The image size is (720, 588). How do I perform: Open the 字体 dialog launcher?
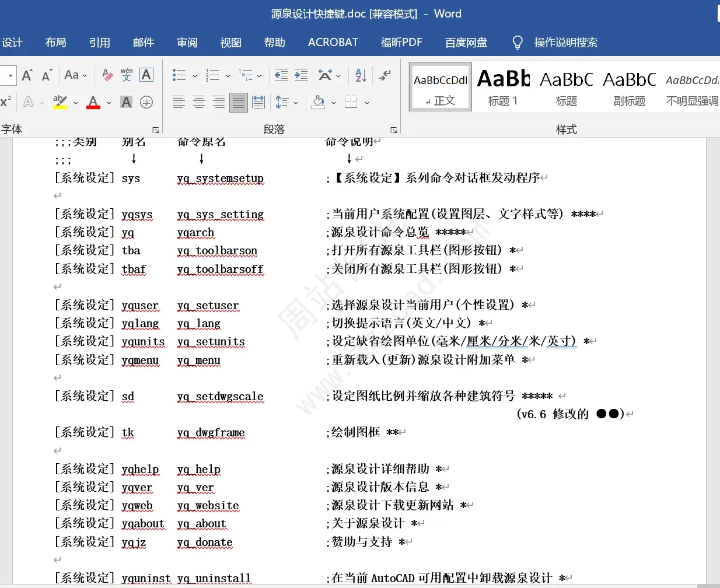(x=156, y=129)
